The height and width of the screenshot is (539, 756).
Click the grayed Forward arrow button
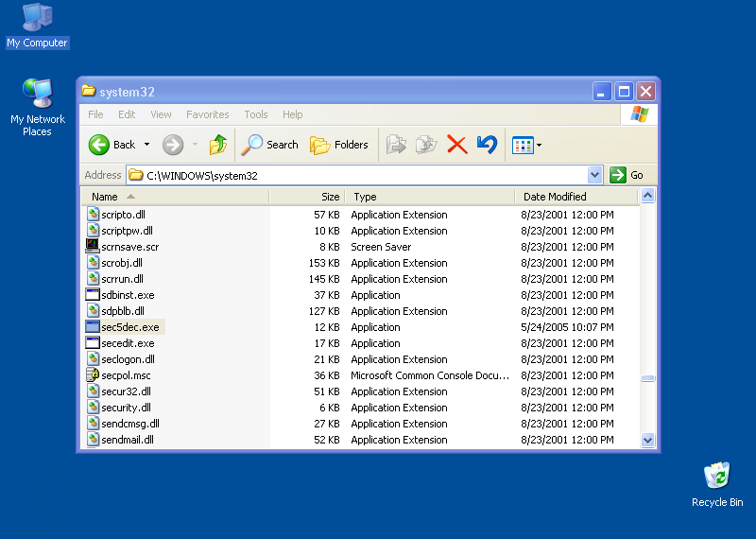coord(173,145)
